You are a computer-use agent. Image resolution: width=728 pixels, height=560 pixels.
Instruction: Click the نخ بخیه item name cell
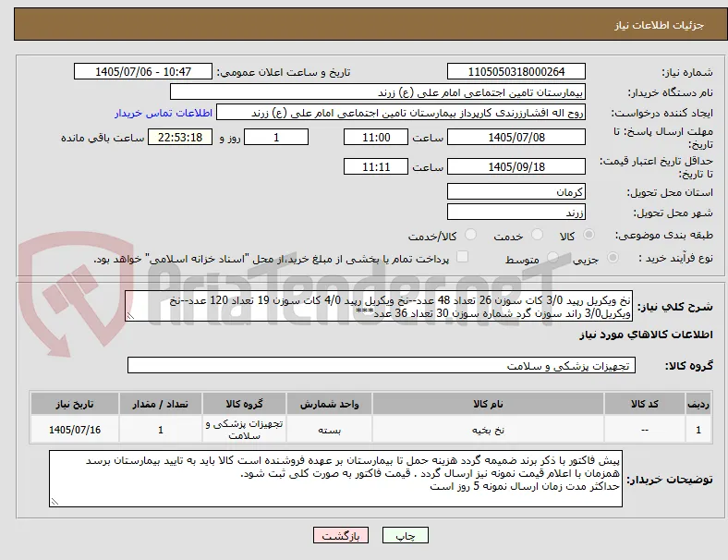(488, 430)
